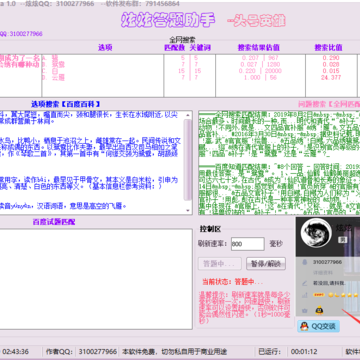Click the small app icon left of the crowned penguin
This screenshot has width=360, height=360.
pyautogui.click(x=304, y=310)
